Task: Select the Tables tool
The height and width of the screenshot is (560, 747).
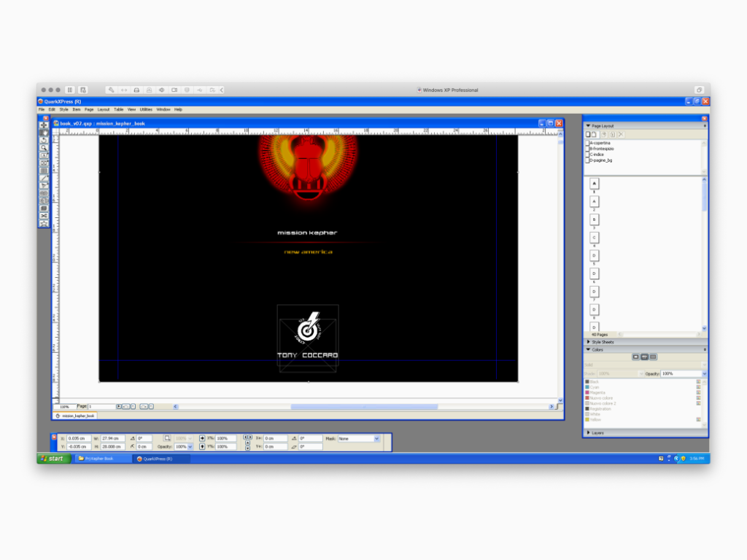Action: pos(44,171)
